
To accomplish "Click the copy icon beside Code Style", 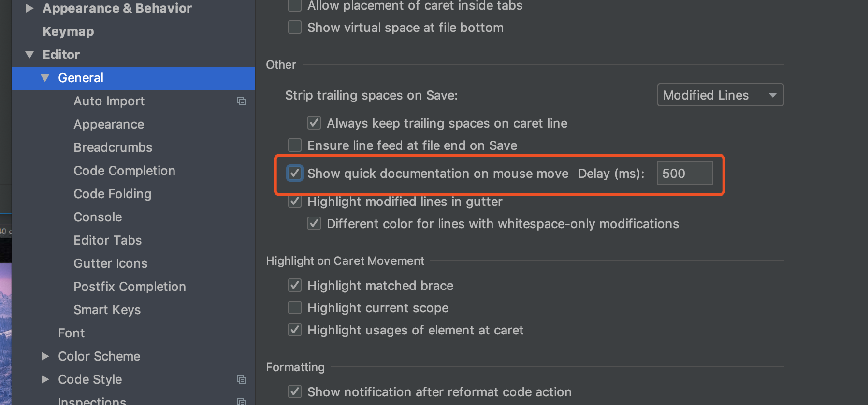I will pos(241,379).
